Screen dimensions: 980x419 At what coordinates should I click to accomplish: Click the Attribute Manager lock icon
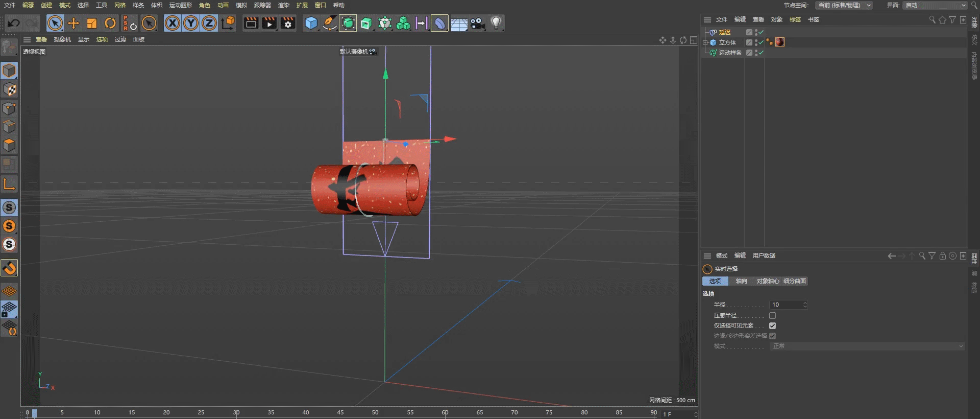point(943,256)
